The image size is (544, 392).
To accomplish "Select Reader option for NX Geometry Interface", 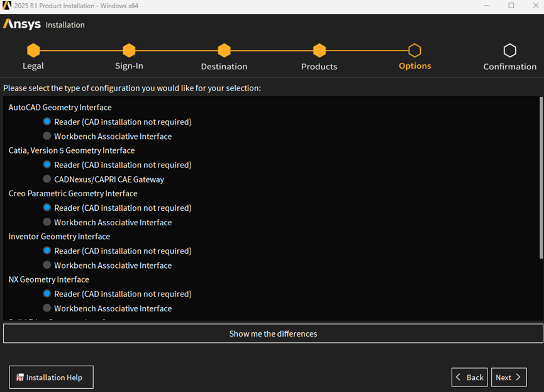I will 47,294.
